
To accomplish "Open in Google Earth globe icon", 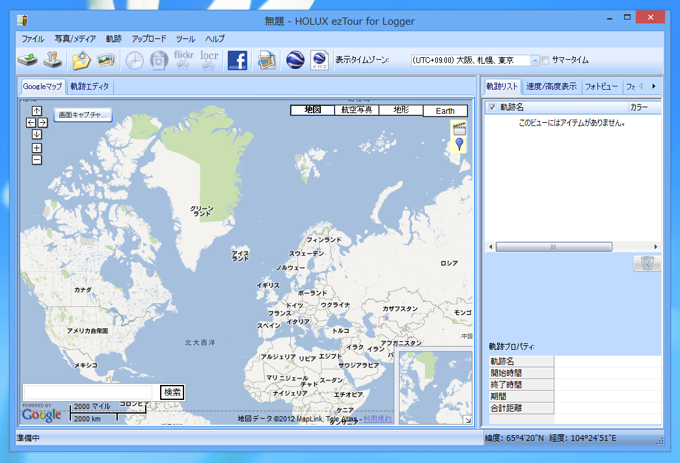I will pos(295,60).
